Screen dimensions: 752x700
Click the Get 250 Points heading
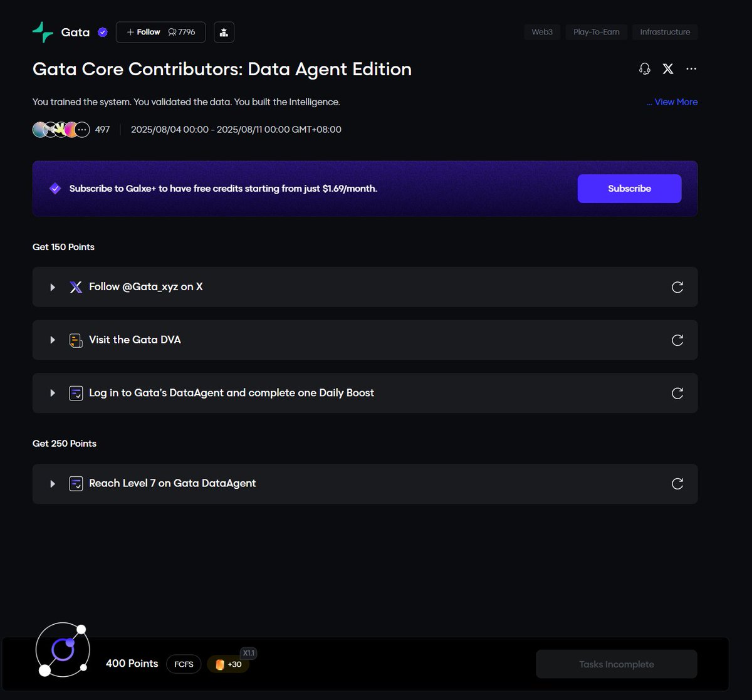tap(65, 444)
